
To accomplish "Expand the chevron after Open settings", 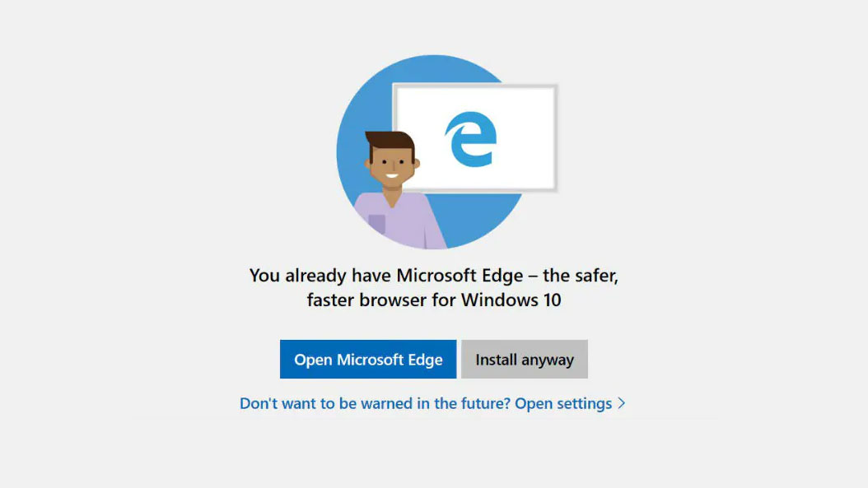I will [622, 403].
